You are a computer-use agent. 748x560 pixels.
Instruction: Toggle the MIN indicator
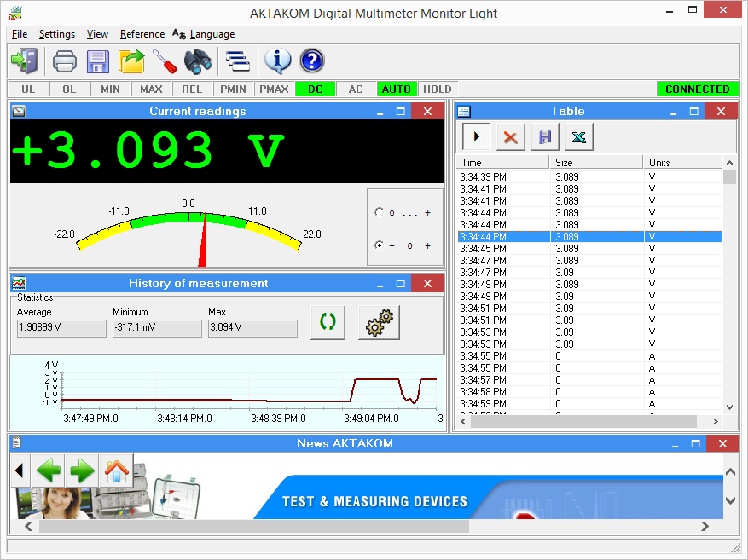(110, 89)
